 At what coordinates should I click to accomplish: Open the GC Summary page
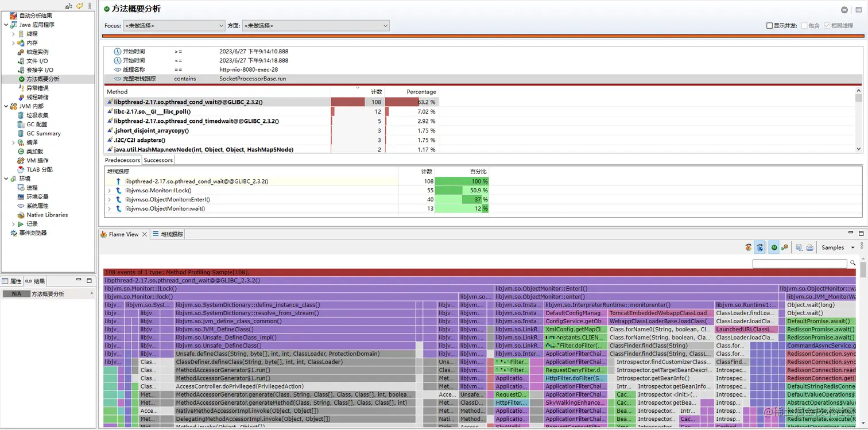coord(43,133)
